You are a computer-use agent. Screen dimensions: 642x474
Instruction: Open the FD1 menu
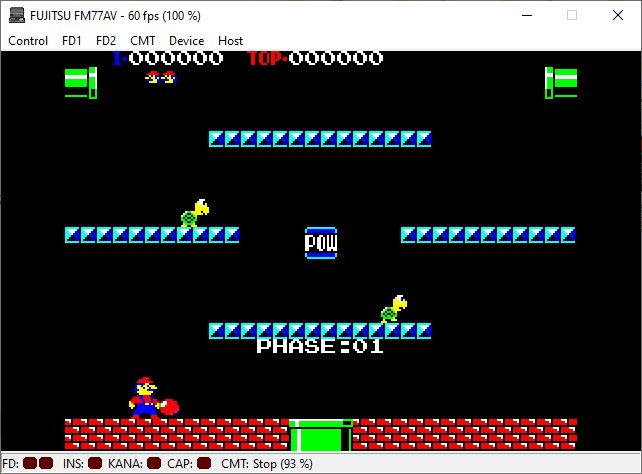[x=72, y=41]
